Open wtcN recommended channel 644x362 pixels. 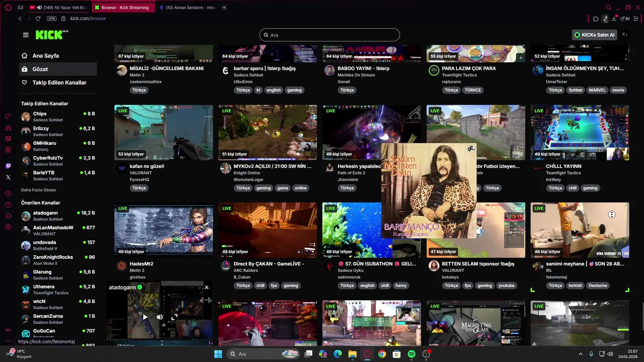(x=58, y=304)
